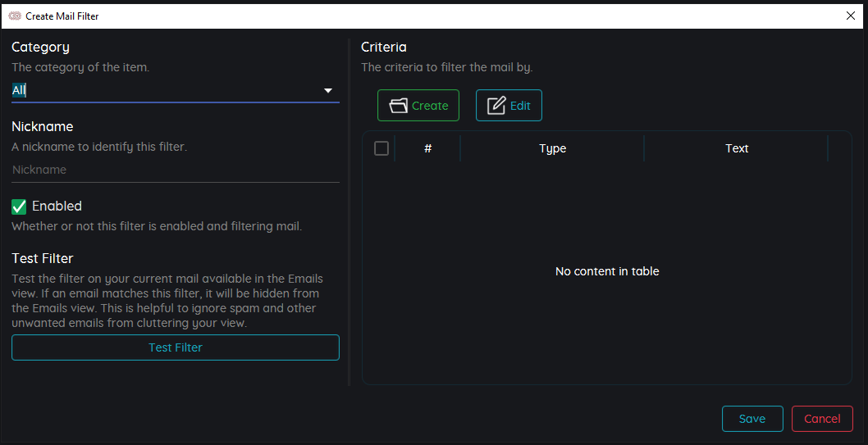
Task: Click the blank last column header of the table
Action: coord(839,148)
